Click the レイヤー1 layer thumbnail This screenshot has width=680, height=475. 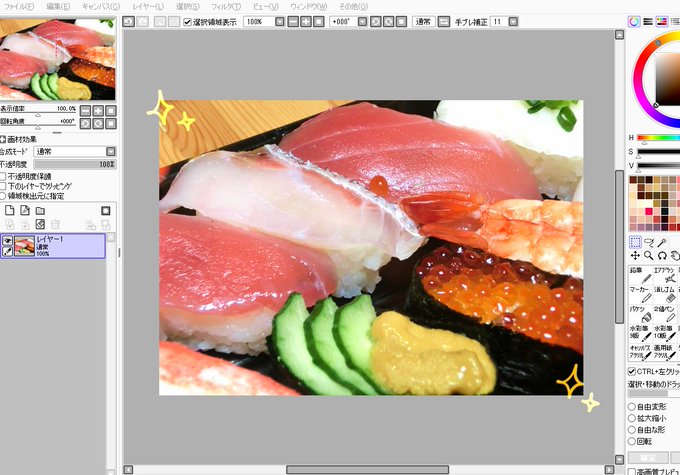point(24,246)
